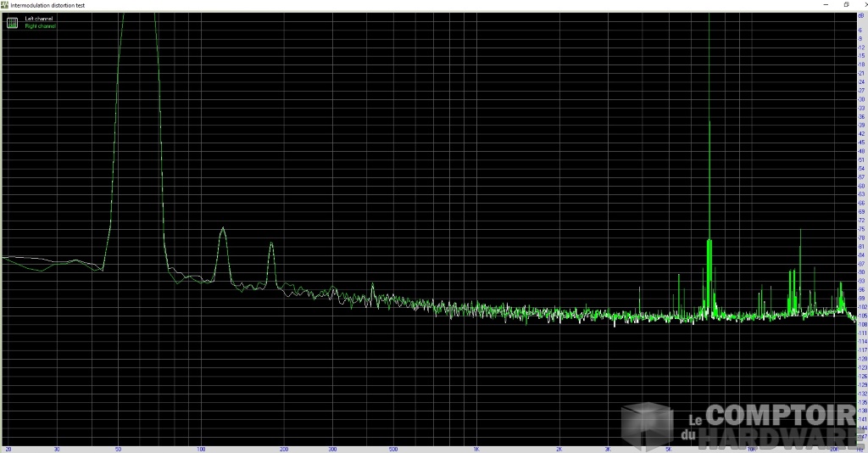Screen dimensions: 868x453
Task: Click the 100 label on the frequency axis
Action: point(200,448)
